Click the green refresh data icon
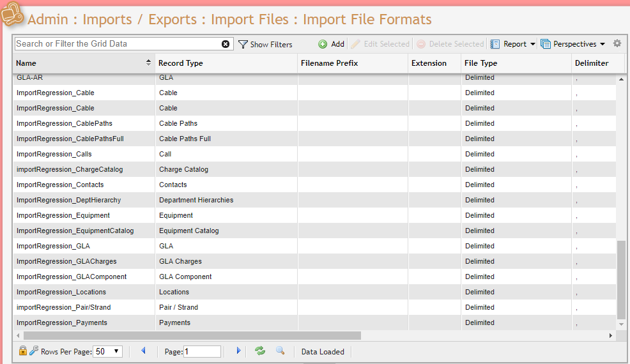The width and height of the screenshot is (630, 364). coord(260,351)
